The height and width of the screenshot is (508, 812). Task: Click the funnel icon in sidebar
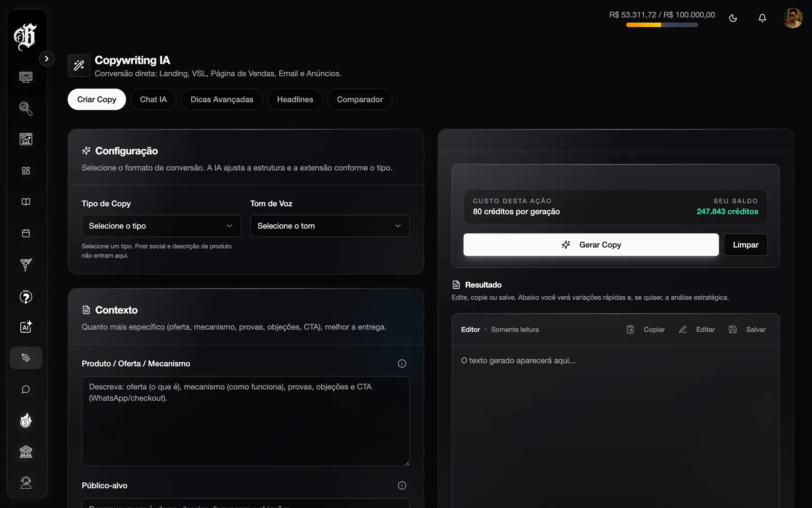click(x=26, y=265)
